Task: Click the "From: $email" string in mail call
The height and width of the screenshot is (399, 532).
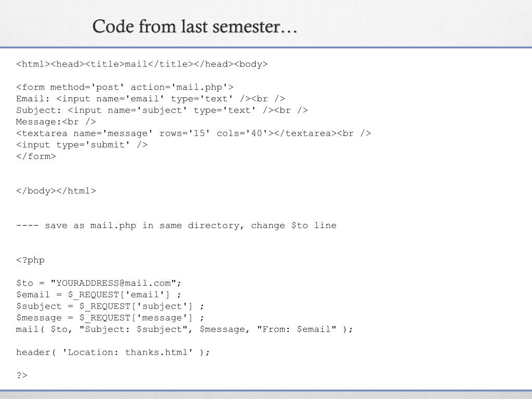Action: pos(297,329)
